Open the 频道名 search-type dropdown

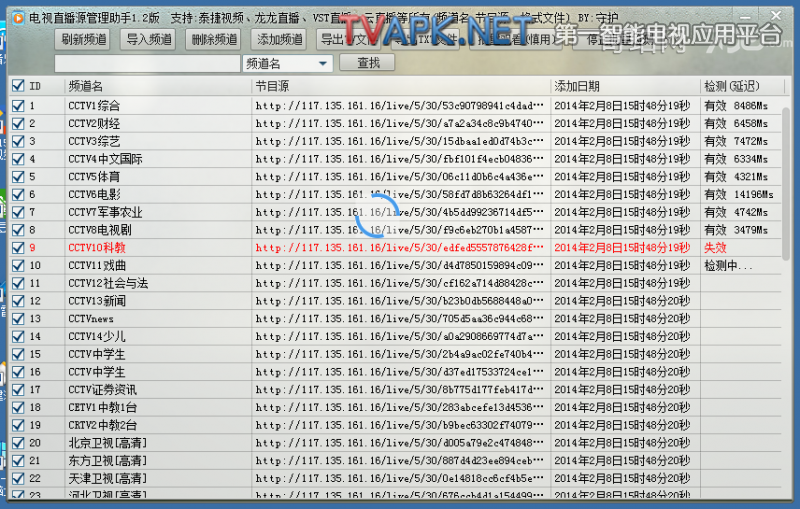(288, 64)
